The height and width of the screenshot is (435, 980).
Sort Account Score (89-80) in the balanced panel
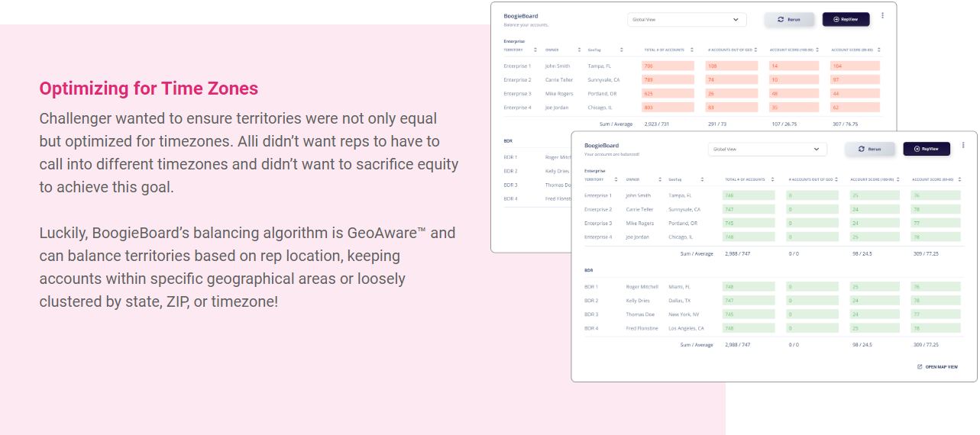958,179
